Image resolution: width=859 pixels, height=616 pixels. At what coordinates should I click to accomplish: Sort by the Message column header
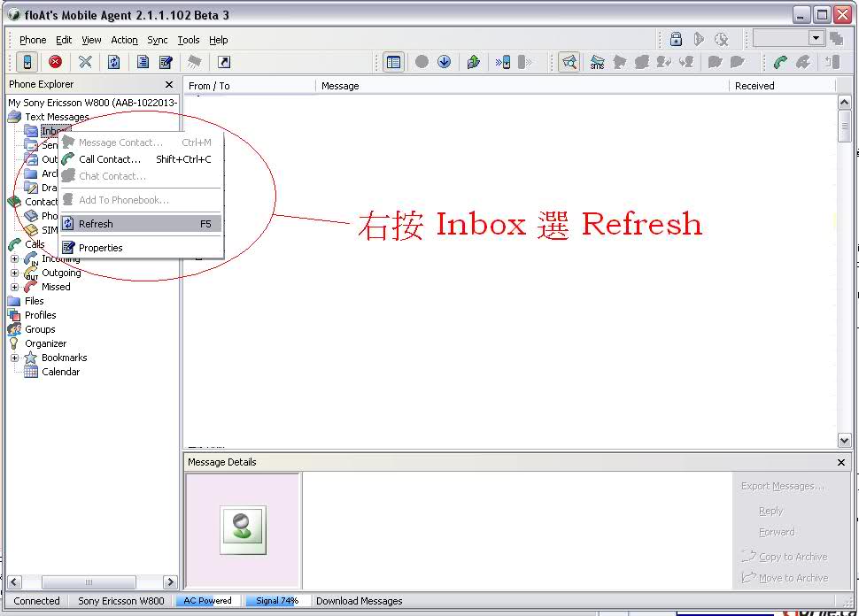[x=522, y=86]
